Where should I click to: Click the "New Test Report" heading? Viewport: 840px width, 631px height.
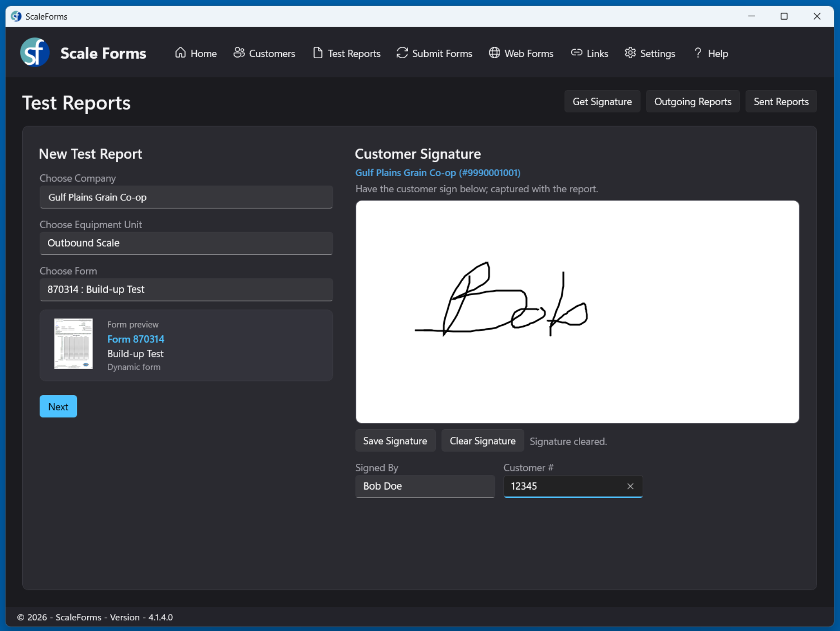90,154
